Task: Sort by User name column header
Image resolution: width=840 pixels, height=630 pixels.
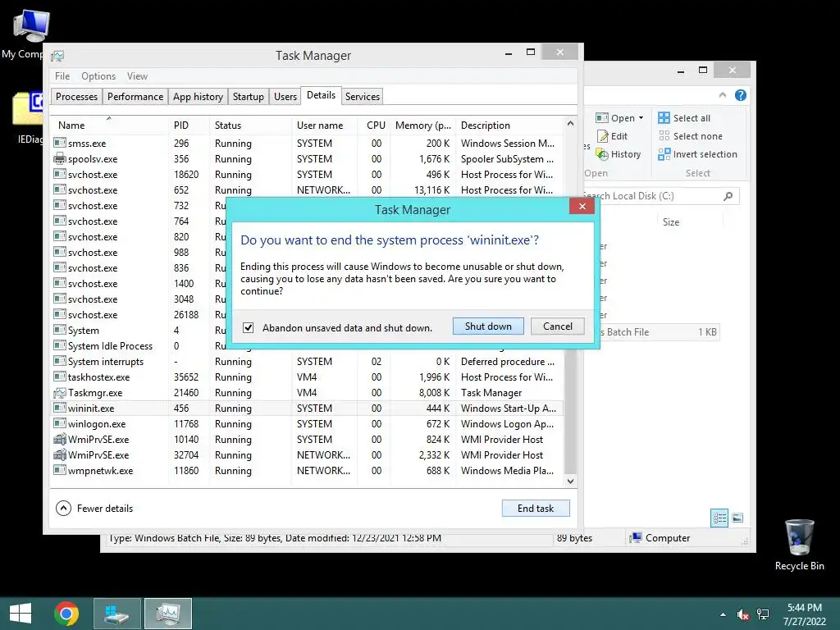Action: (x=325, y=126)
